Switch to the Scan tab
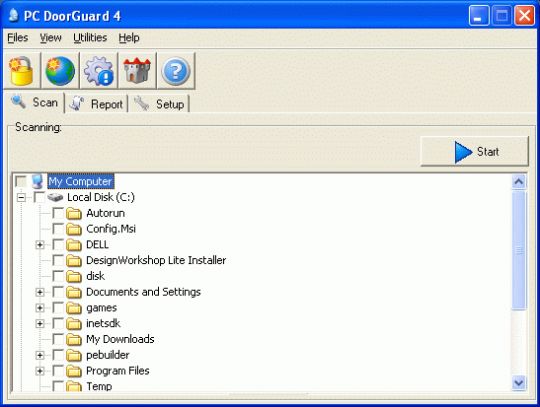 click(34, 103)
